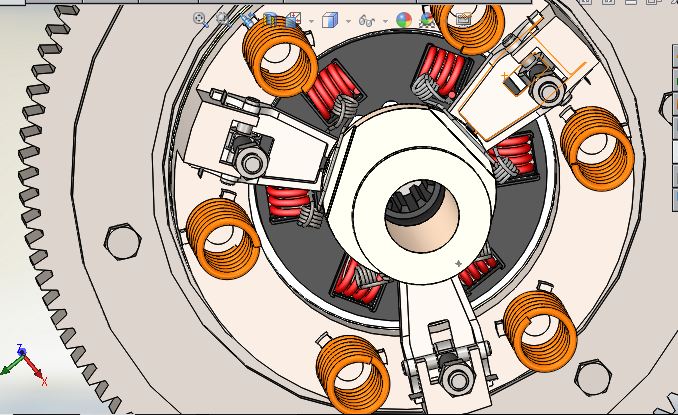Select the Zoom to Area tool
The width and height of the screenshot is (678, 415).
tap(223, 20)
